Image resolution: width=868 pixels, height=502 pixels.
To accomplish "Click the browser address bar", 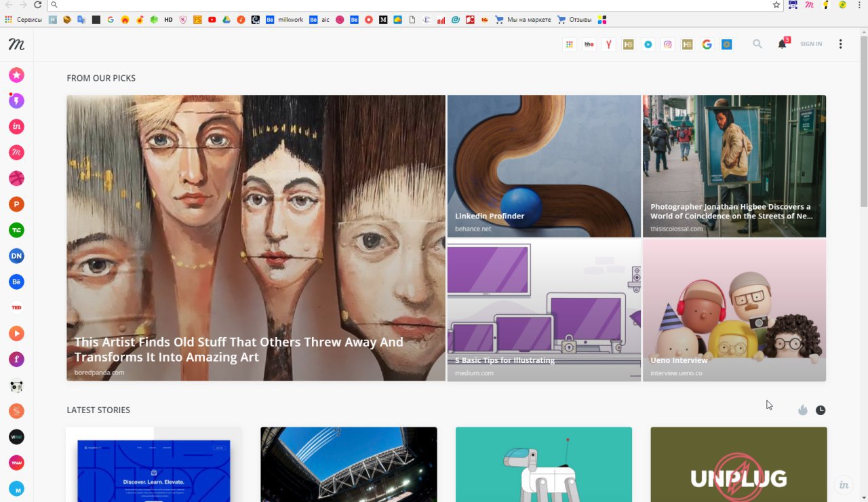I will click(407, 5).
